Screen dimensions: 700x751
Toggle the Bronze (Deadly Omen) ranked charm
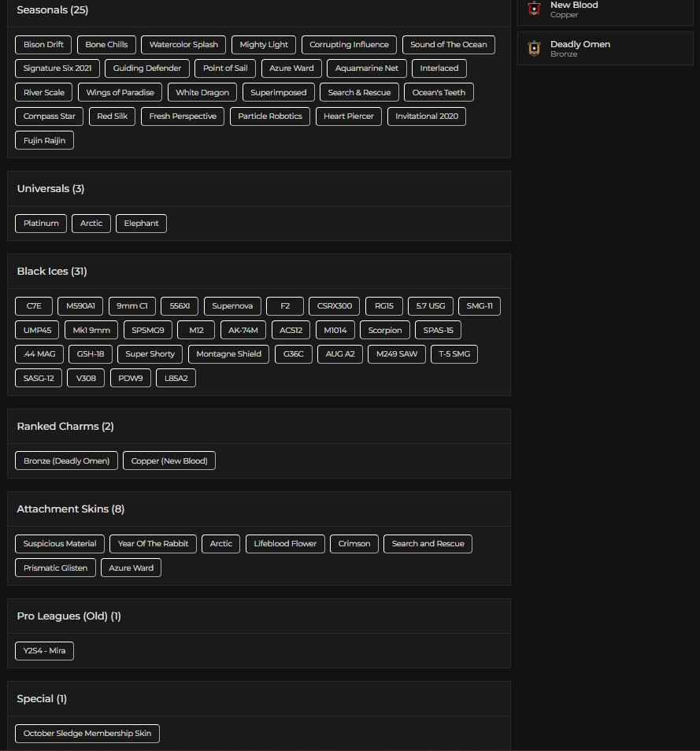[x=66, y=461]
